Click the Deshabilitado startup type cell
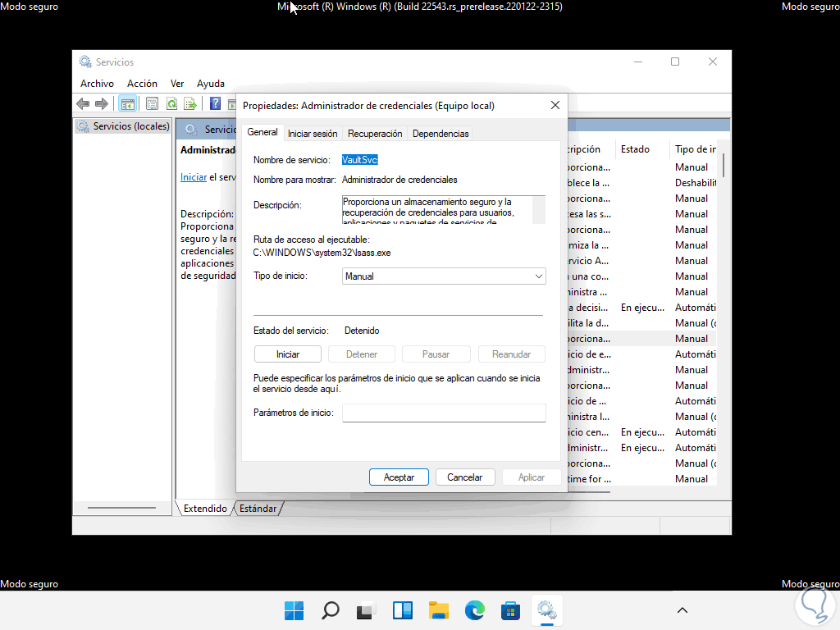This screenshot has width=840, height=630. (x=695, y=183)
